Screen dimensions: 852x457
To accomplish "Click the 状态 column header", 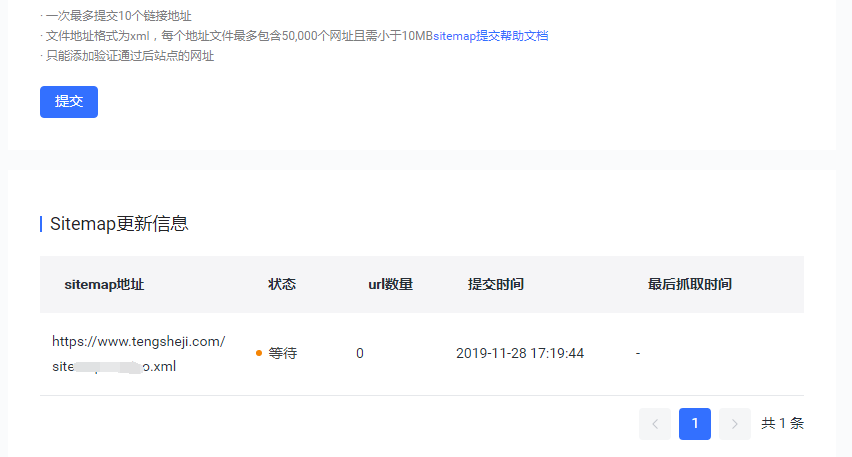I will (282, 284).
